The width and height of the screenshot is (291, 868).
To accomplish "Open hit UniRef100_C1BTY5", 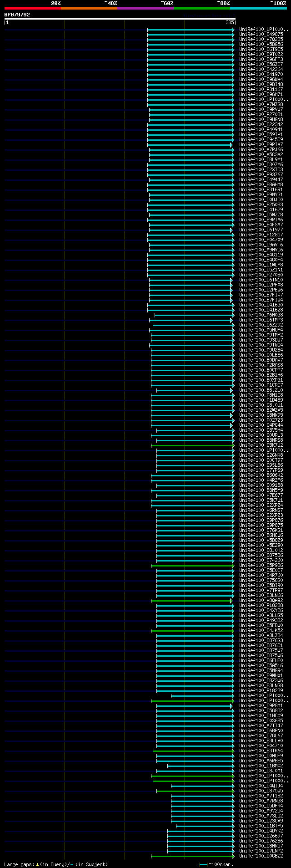I will coord(261,826).
